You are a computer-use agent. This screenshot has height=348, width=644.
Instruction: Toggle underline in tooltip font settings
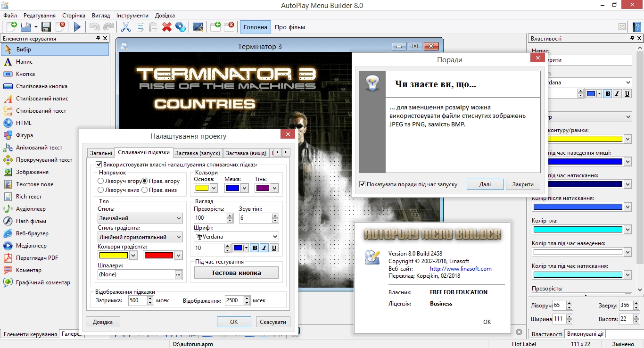[274, 248]
